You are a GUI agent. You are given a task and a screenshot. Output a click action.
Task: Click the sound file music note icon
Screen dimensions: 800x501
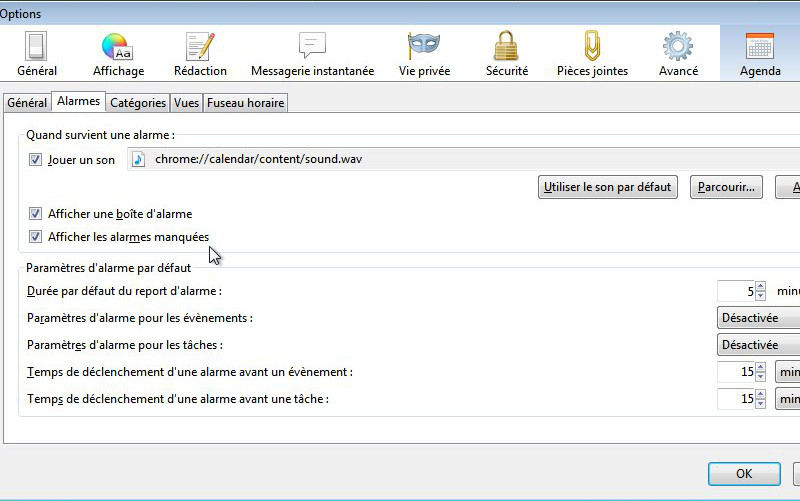point(138,159)
